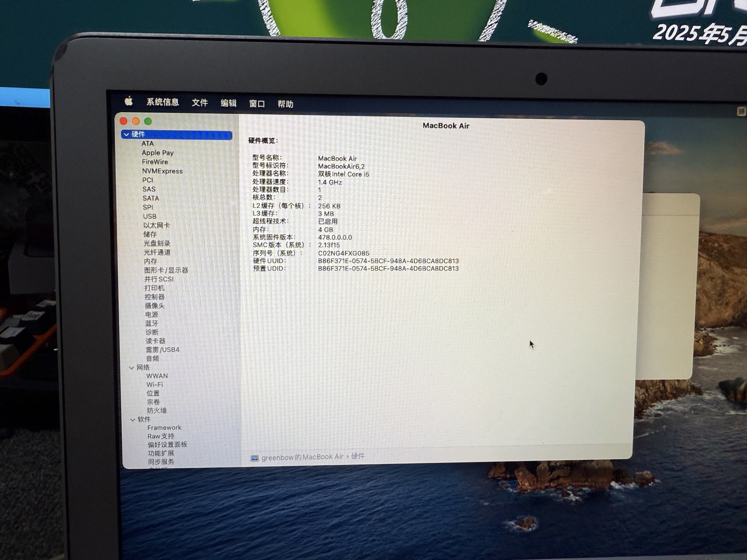Collapse the 软件 section chevron
The image size is (747, 560).
point(133,420)
